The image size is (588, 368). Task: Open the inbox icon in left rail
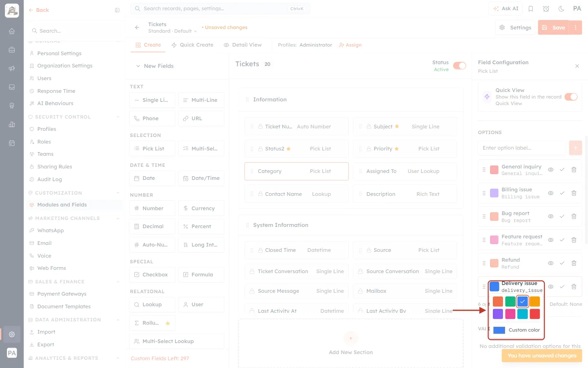coord(12,87)
